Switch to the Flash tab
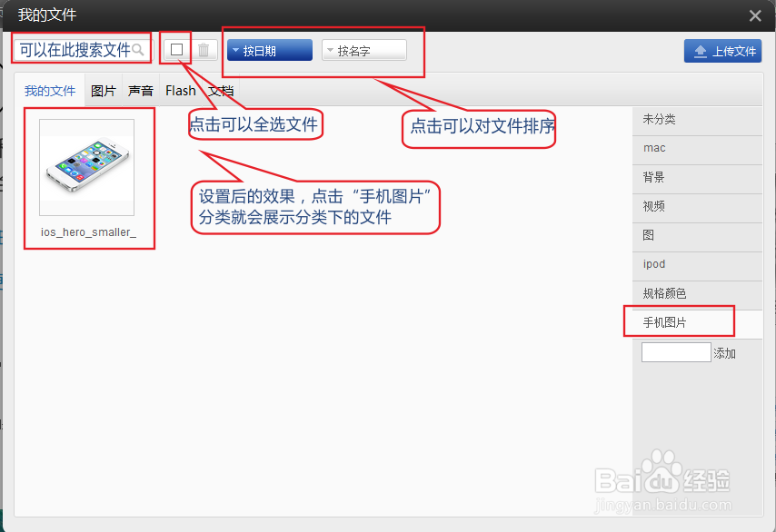 click(x=181, y=91)
